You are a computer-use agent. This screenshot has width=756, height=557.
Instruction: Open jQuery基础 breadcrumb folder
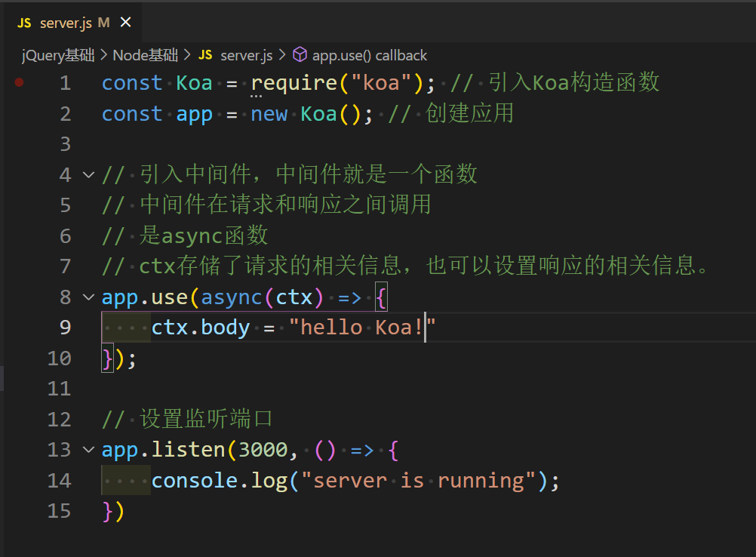58,55
